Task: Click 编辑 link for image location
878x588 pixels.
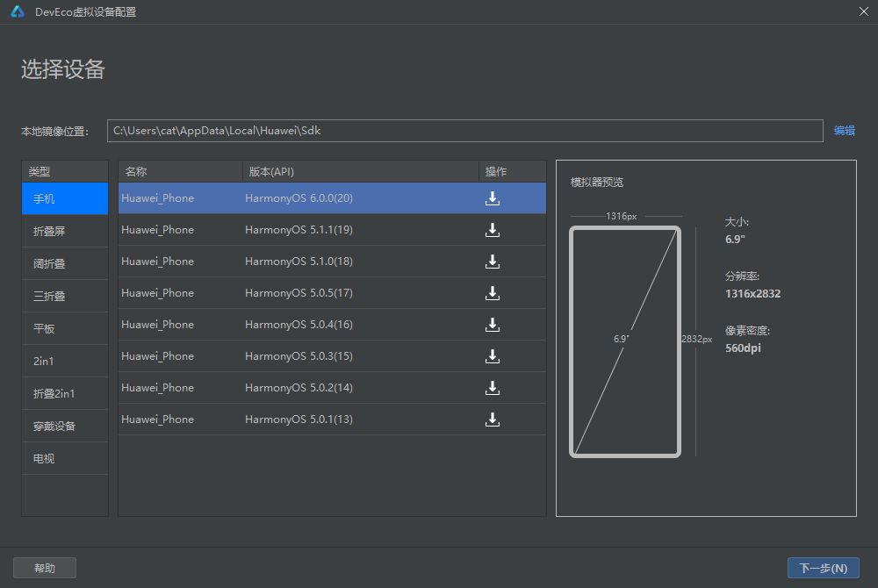Action: click(844, 131)
